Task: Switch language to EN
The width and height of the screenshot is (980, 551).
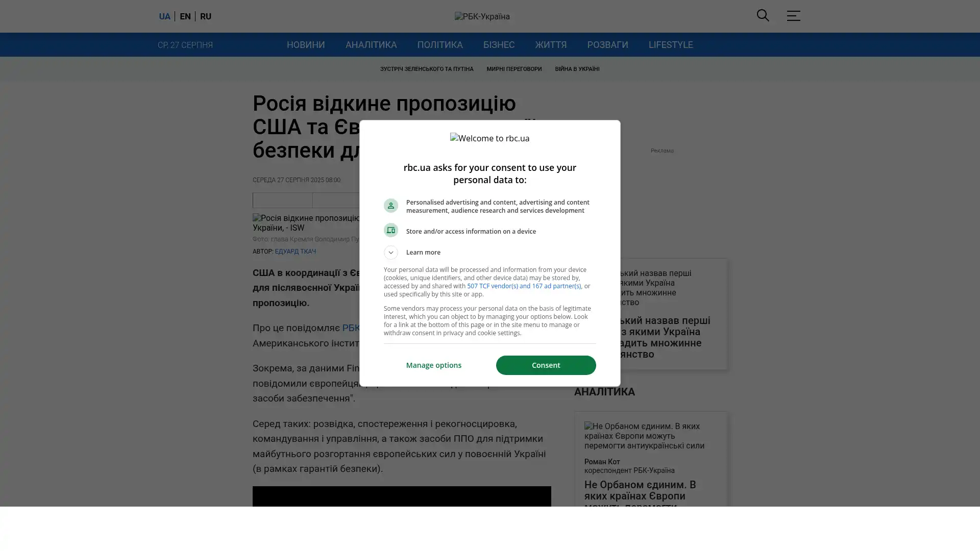Action: [185, 16]
